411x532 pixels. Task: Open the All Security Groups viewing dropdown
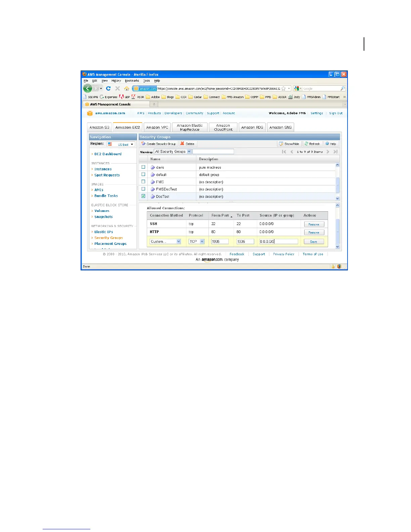coord(173,151)
